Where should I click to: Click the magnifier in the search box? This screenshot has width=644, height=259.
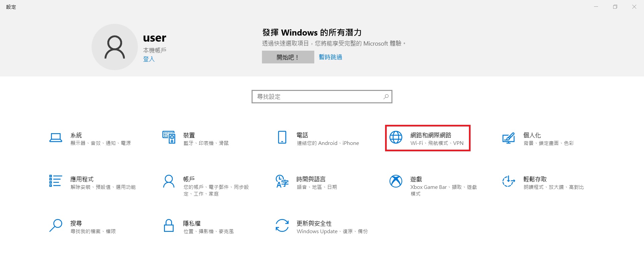pos(386,97)
